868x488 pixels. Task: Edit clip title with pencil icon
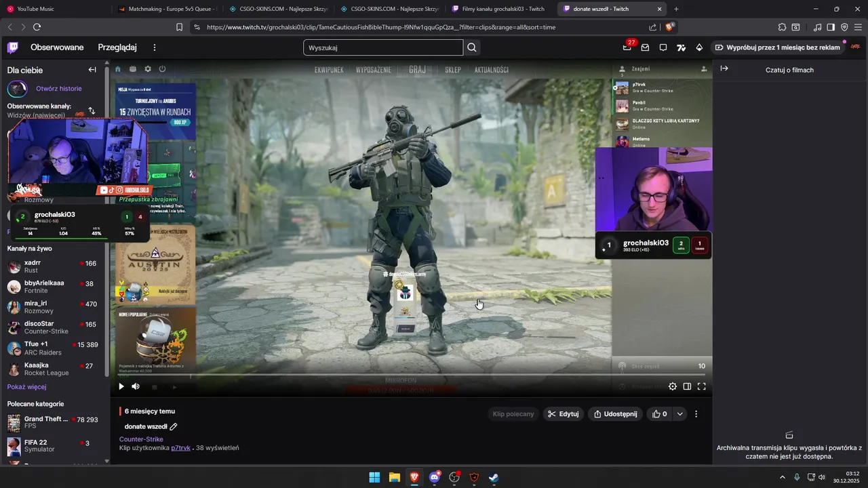point(174,426)
